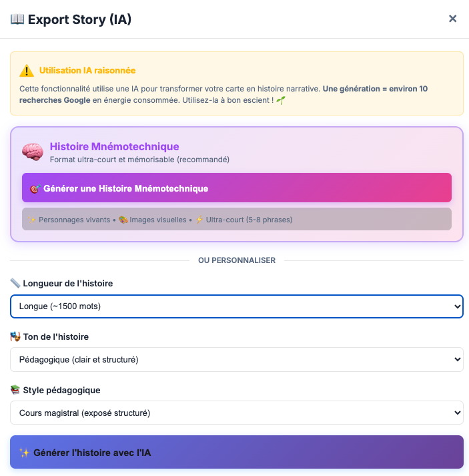Click the Histoire Mnémotechnique heading

[x=114, y=146]
